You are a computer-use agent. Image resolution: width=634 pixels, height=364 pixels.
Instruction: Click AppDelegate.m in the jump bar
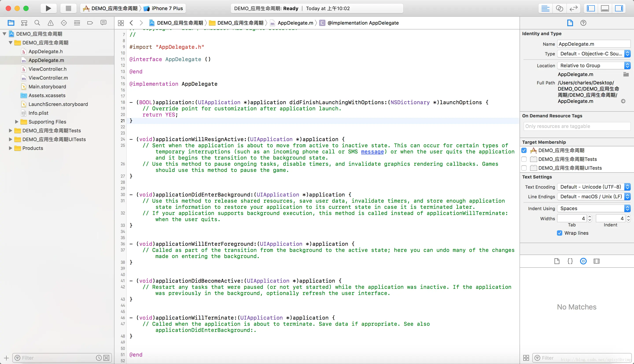(295, 23)
